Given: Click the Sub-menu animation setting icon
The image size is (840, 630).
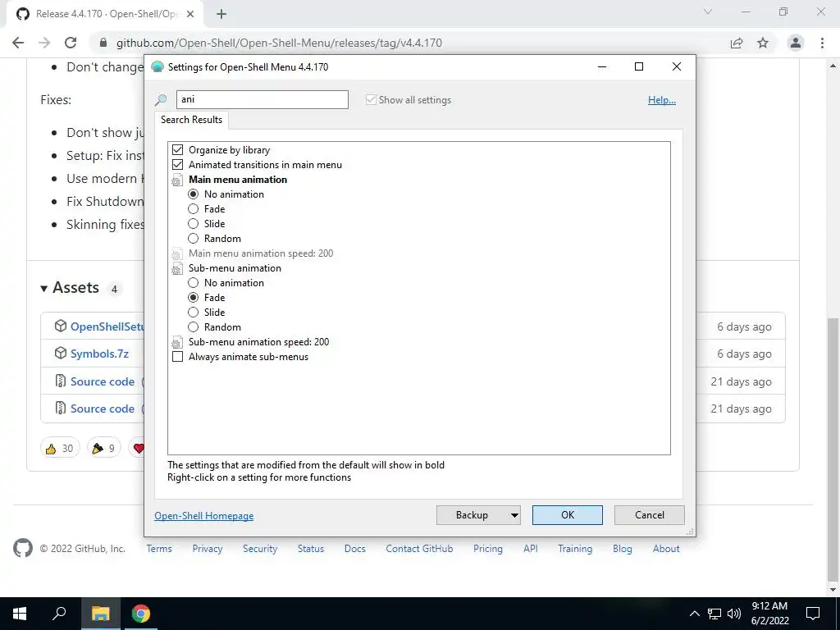Looking at the screenshot, I should tap(177, 268).
